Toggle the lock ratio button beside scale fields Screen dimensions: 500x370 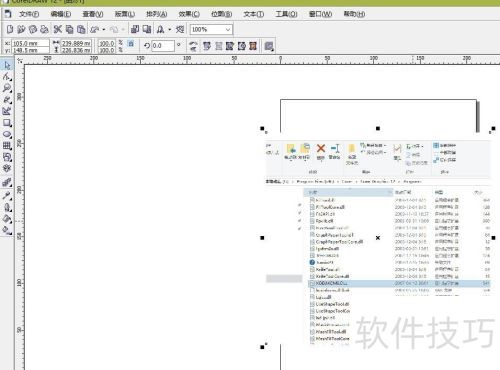point(131,44)
